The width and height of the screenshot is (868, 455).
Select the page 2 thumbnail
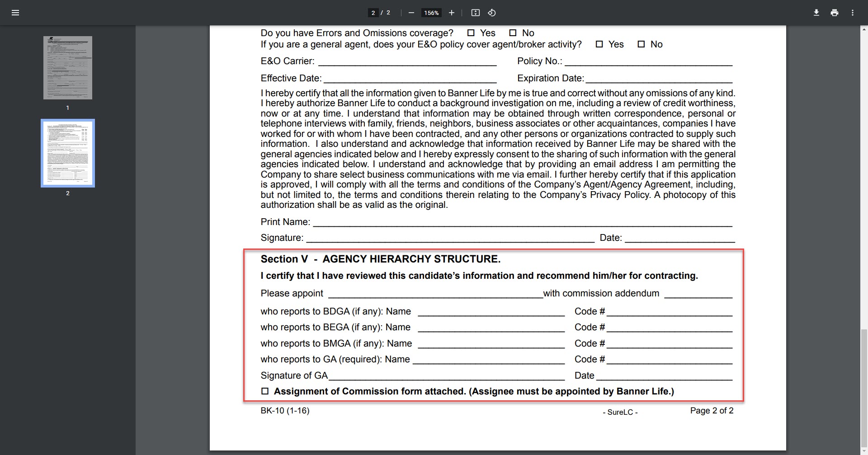click(x=68, y=153)
